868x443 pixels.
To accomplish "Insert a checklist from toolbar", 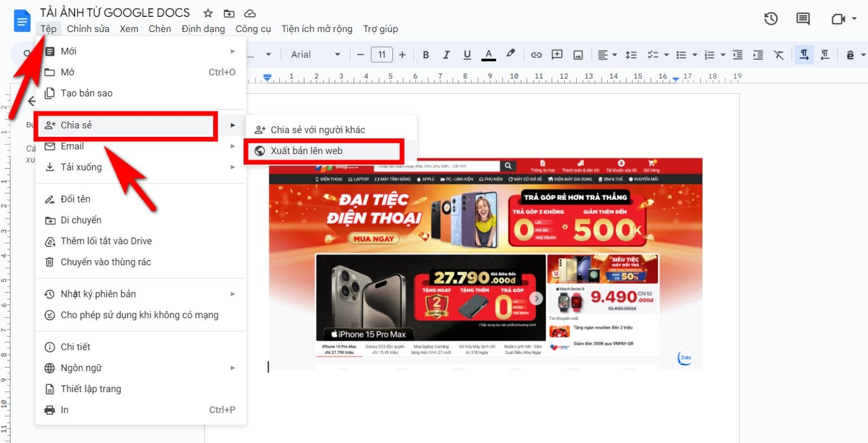I will (x=653, y=54).
